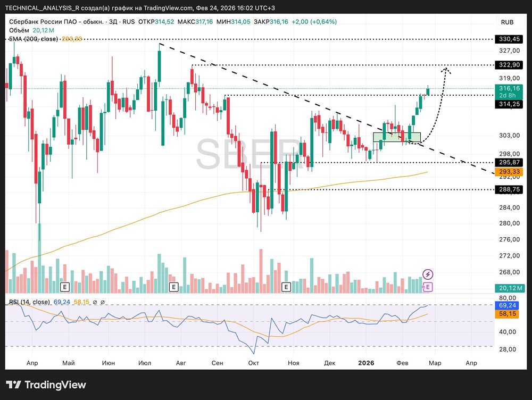
Task: Click the 272,00 price axis value
Action: coord(509,255)
